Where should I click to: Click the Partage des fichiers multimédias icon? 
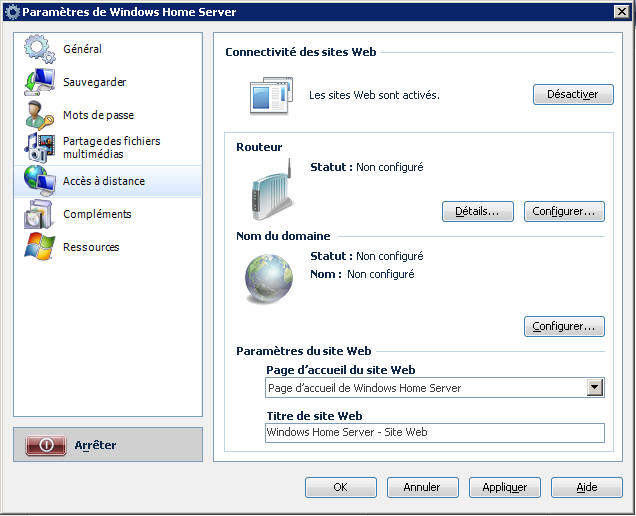[39, 147]
